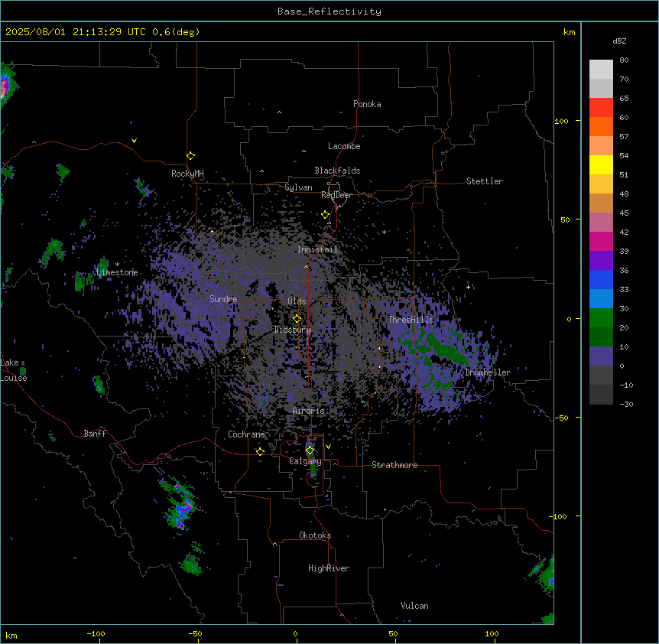
Task: Click the yellow diamond marker below RedDeer
Action: (x=326, y=215)
